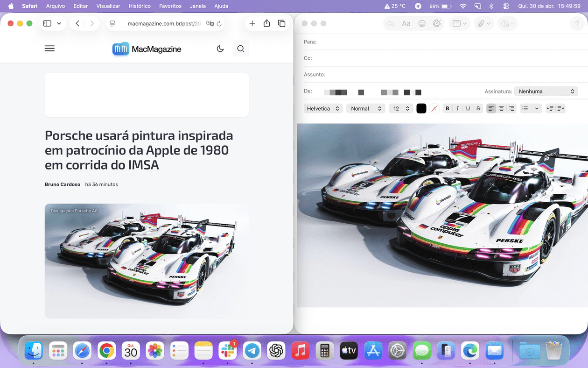Click the translate icon in address bar
This screenshot has width=588, height=368.
tap(210, 23)
